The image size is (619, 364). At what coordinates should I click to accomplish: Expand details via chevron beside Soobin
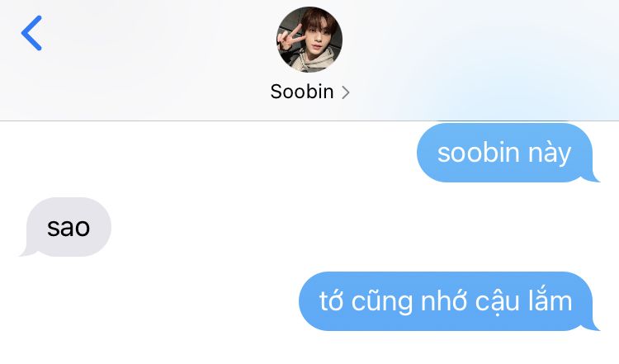[x=346, y=92]
